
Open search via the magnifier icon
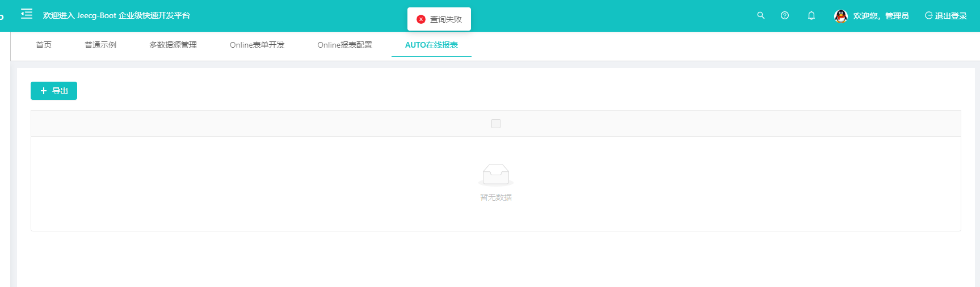(760, 16)
